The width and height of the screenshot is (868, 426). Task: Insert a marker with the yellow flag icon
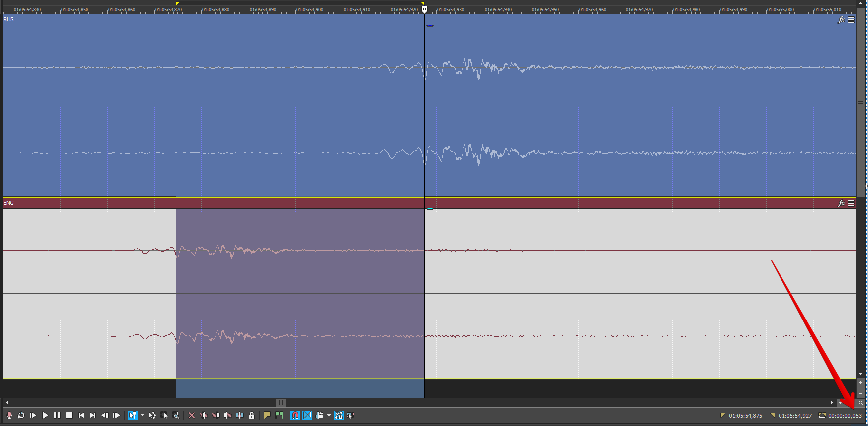pos(267,415)
